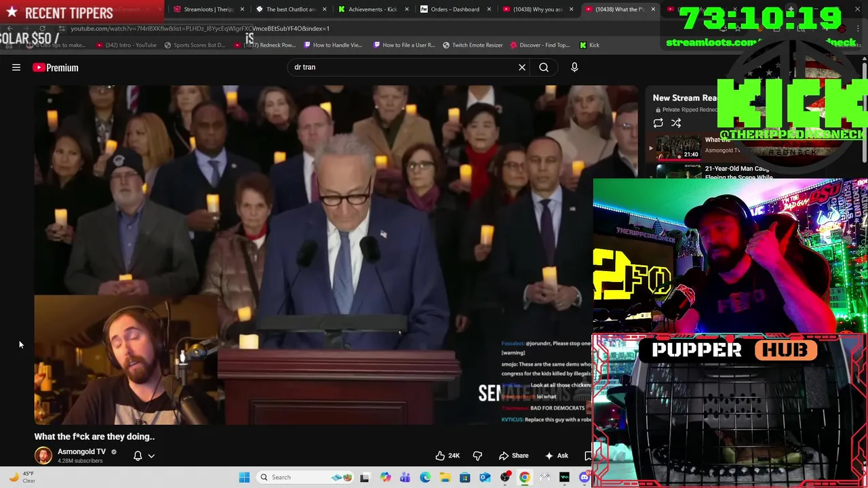Toggle channel notification bell
Viewport: 868px width, 488px height.
[x=138, y=455]
